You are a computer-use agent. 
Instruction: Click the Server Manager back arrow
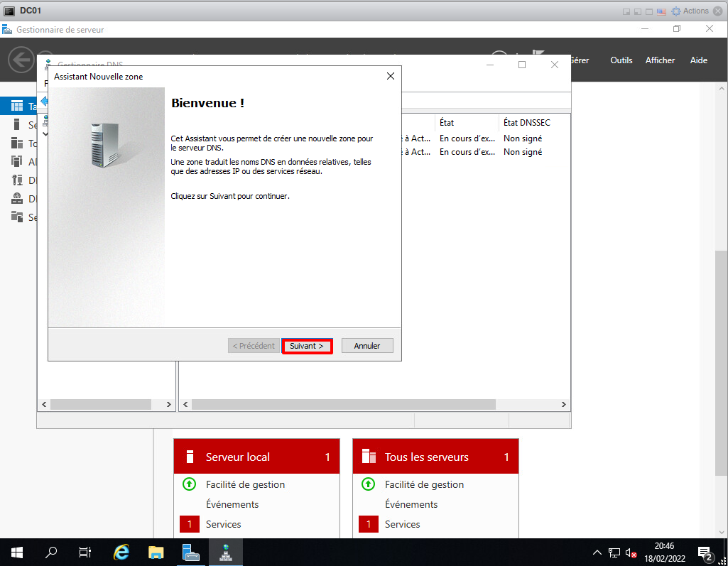[x=21, y=59]
